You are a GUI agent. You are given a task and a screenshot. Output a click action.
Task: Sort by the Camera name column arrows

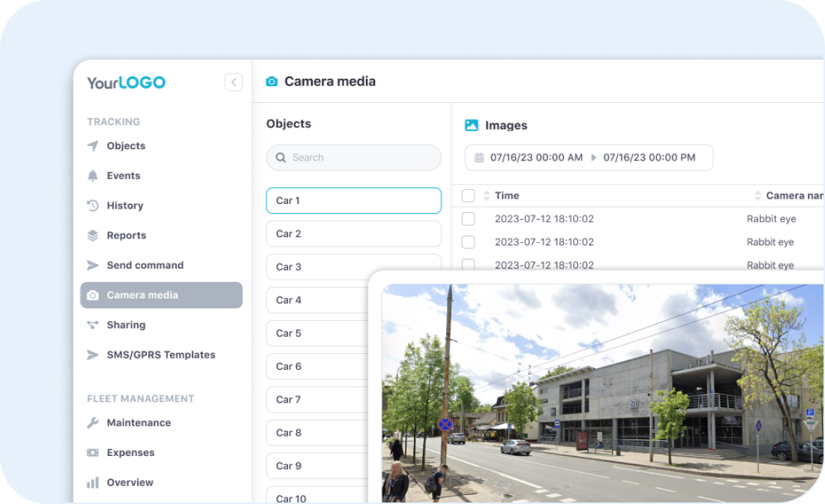point(757,196)
